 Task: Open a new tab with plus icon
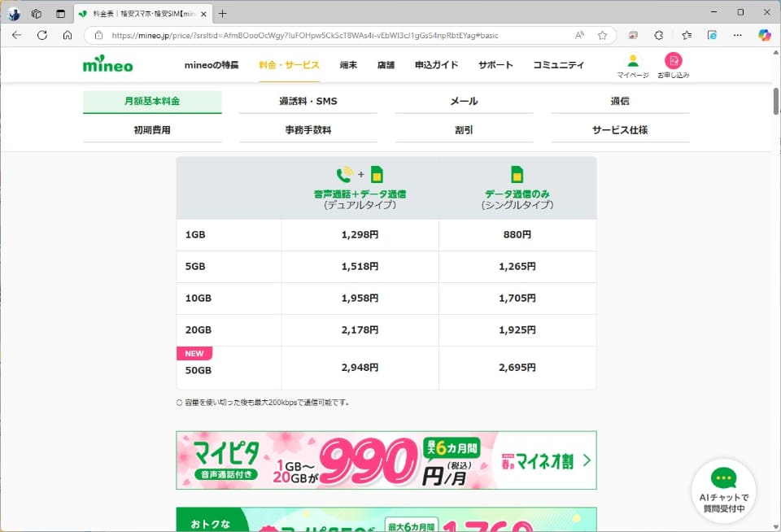pyautogui.click(x=222, y=14)
